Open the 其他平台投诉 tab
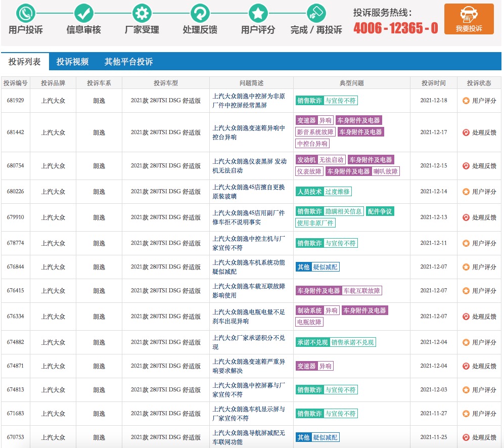 tap(128, 62)
